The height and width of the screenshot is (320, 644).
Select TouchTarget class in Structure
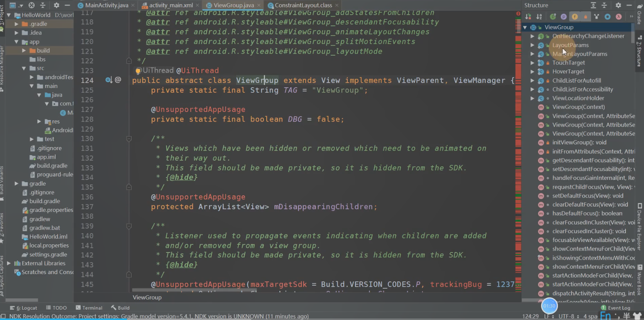[568, 63]
